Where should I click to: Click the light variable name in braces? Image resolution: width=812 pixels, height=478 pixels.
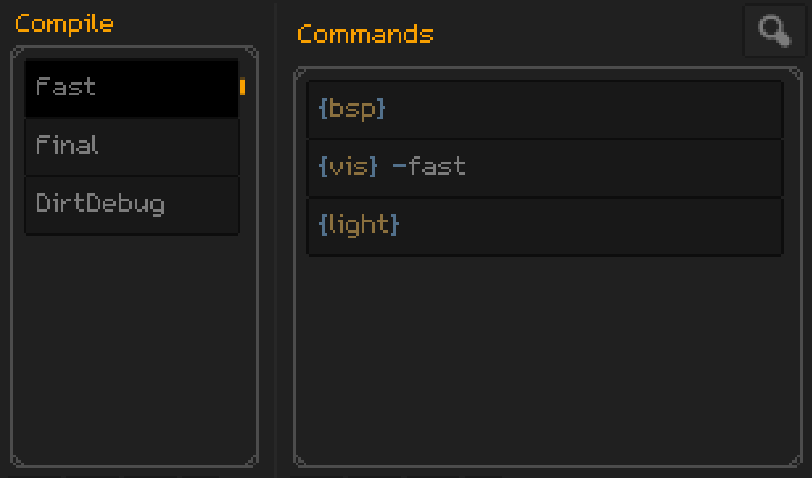click(x=358, y=226)
